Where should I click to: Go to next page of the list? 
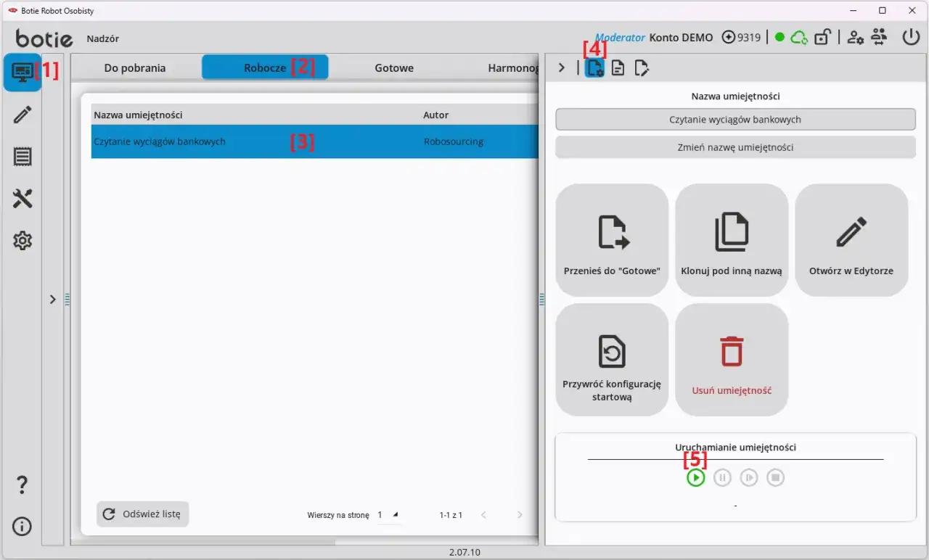520,515
